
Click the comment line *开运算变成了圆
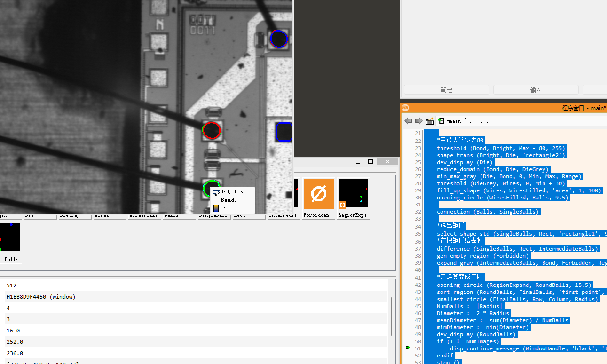(x=460, y=277)
